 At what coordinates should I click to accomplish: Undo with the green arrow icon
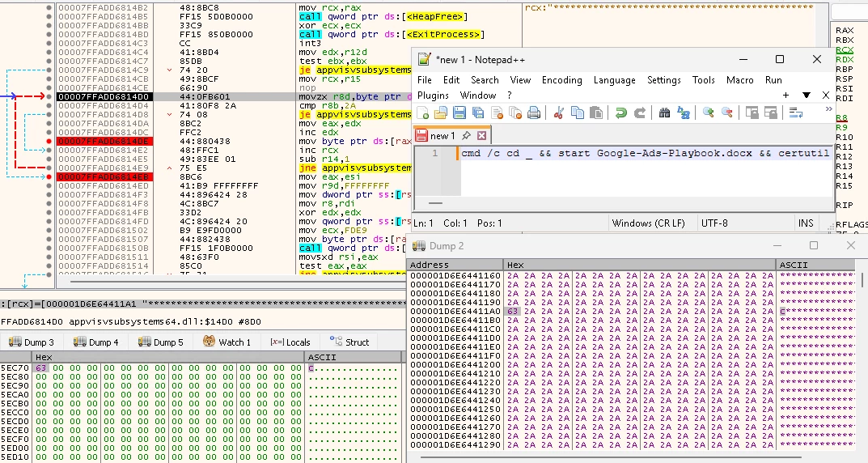coord(621,113)
